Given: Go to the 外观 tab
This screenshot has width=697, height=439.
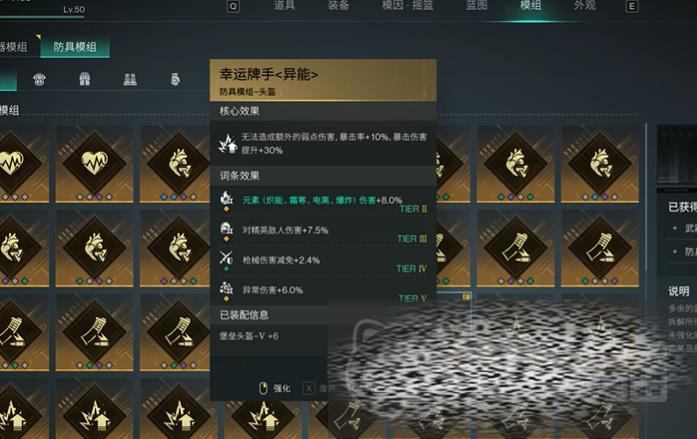Looking at the screenshot, I should coord(585,5).
